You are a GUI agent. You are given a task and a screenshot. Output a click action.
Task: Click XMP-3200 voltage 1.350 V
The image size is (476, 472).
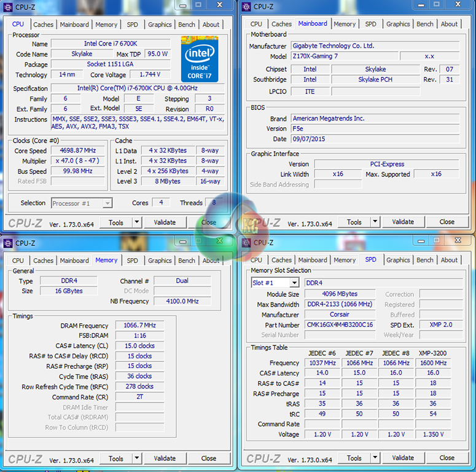tap(433, 435)
